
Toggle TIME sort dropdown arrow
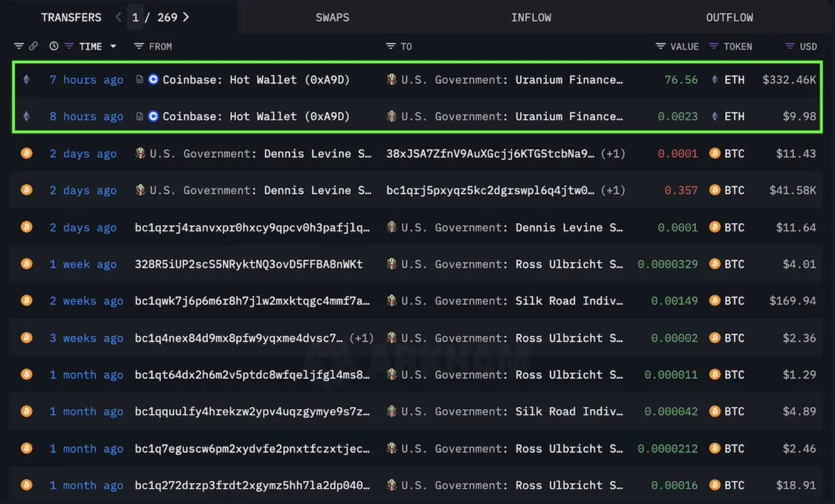click(x=113, y=47)
